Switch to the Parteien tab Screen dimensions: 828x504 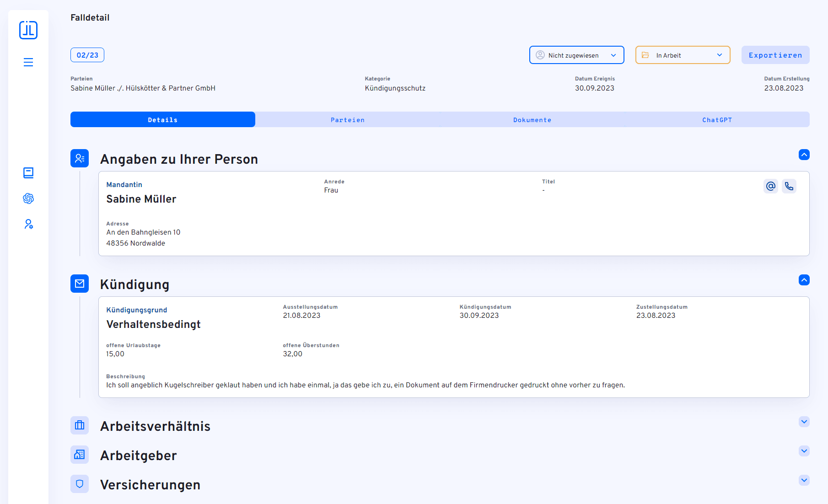point(348,119)
